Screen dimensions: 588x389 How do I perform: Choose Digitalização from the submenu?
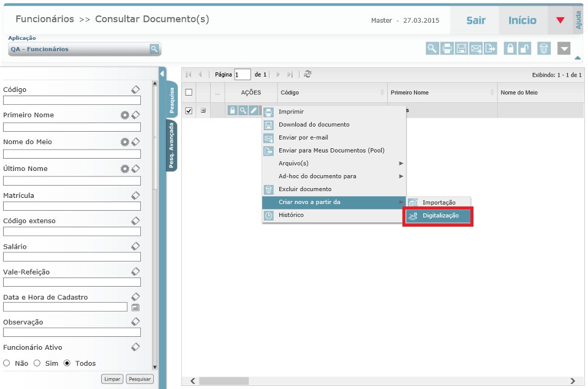(440, 216)
